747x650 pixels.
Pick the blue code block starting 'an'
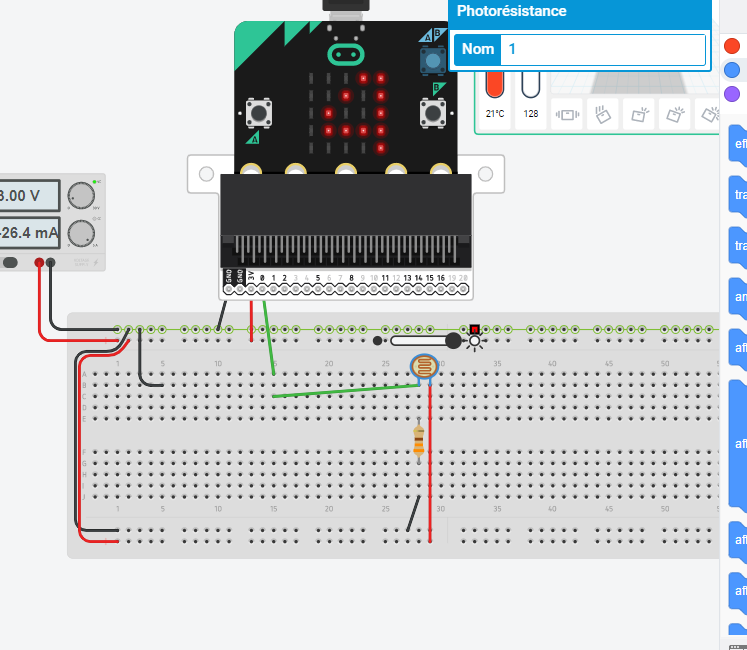(737, 297)
